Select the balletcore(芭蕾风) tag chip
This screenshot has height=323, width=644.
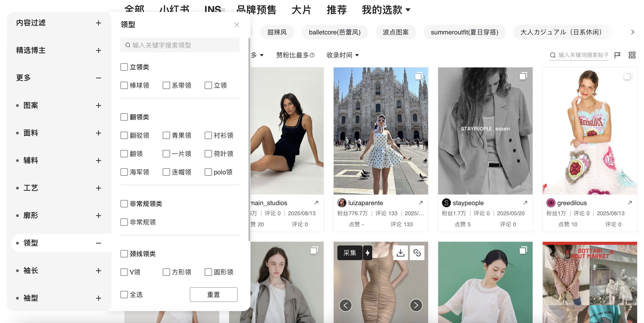click(x=335, y=32)
